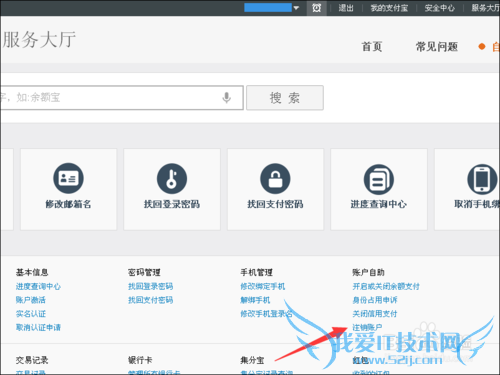Open the 关闭信用支付 link
Image resolution: width=500 pixels, height=375 pixels.
point(375,314)
